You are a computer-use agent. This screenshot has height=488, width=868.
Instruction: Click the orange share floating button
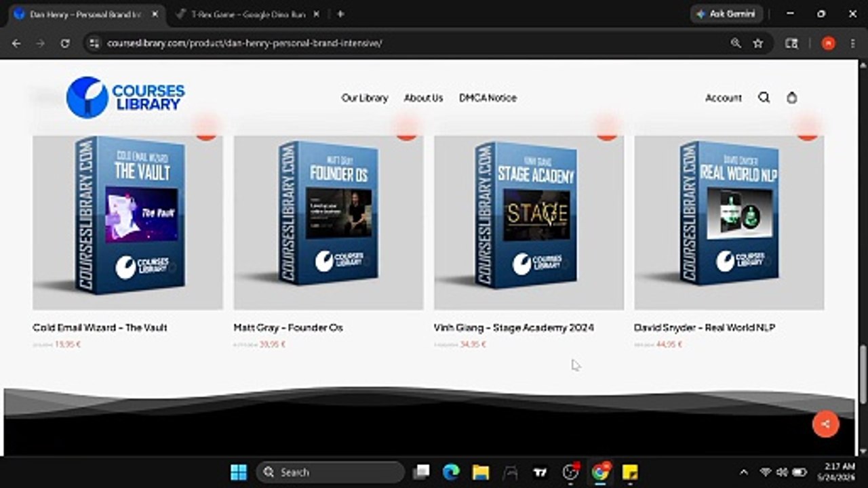click(825, 424)
